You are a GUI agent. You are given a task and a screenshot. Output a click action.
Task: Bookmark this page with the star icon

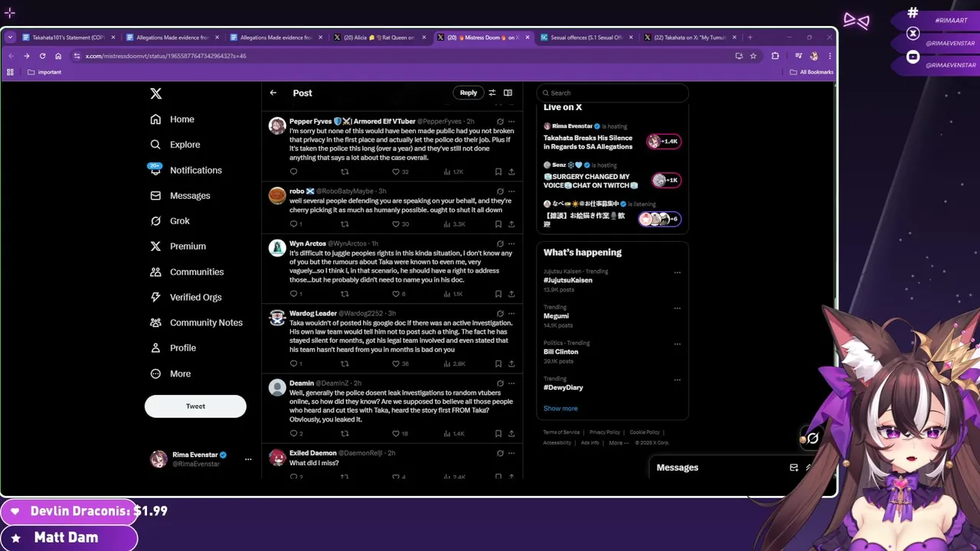pos(753,56)
